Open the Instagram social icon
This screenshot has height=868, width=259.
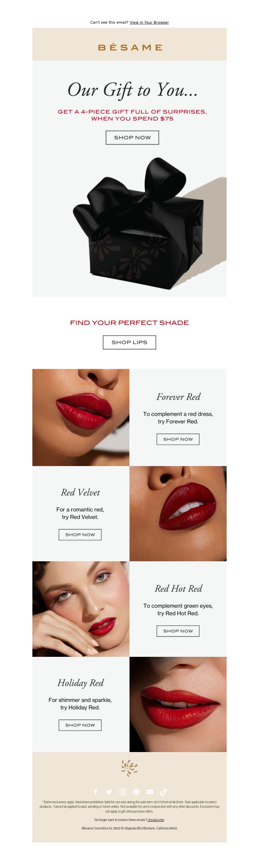tap(123, 792)
